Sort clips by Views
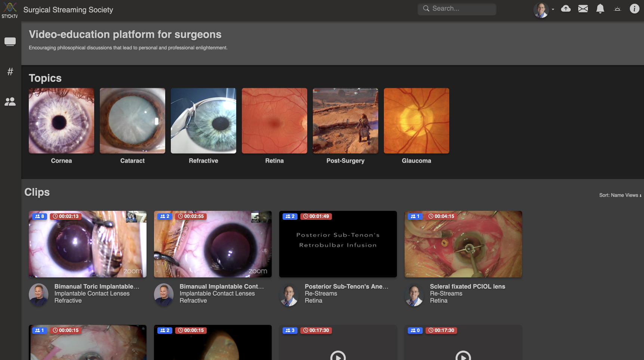This screenshot has height=360, width=644. pos(632,195)
